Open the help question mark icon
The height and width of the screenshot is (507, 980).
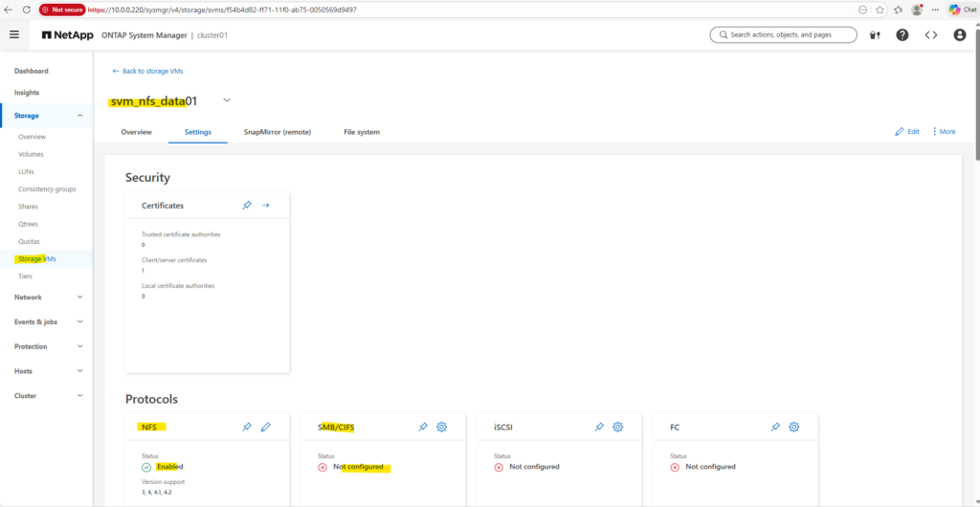(x=902, y=34)
